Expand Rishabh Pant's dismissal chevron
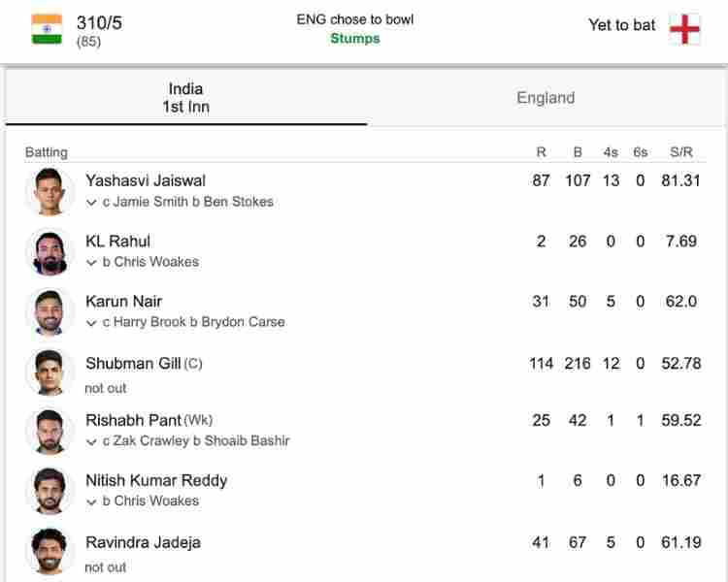The height and width of the screenshot is (582, 728). click(x=91, y=441)
